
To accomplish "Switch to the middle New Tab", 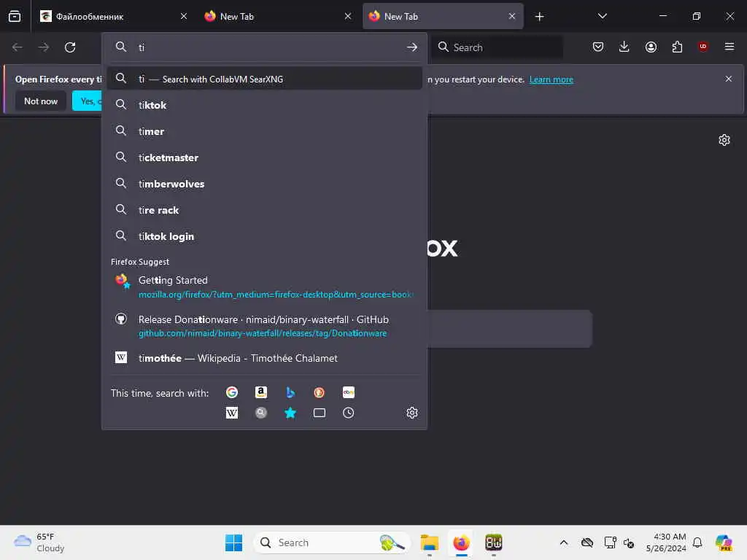I will pyautogui.click(x=279, y=16).
